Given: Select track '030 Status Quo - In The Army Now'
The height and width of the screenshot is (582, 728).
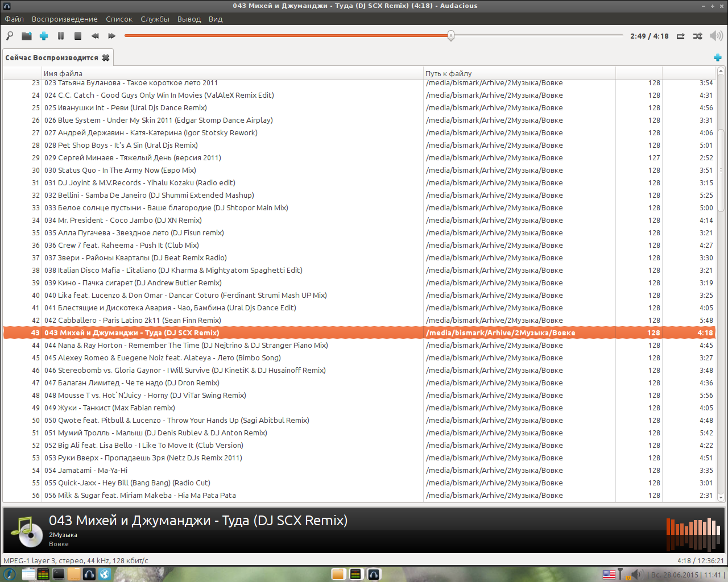Looking at the screenshot, I should [x=358, y=171].
